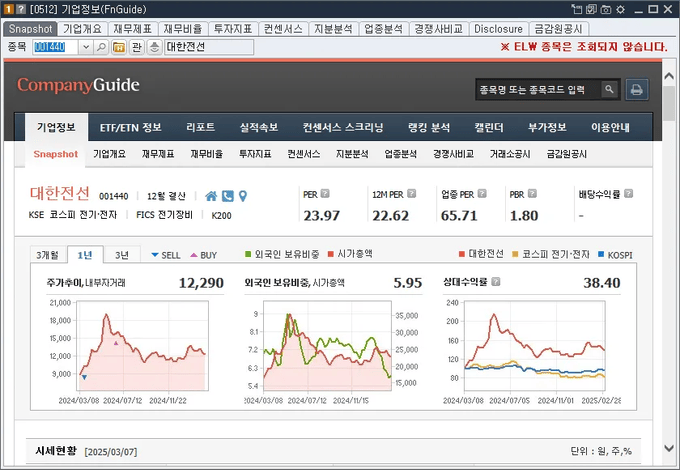Click the stack icon beside 관 button
This screenshot has width=680, height=470.
(x=154, y=47)
